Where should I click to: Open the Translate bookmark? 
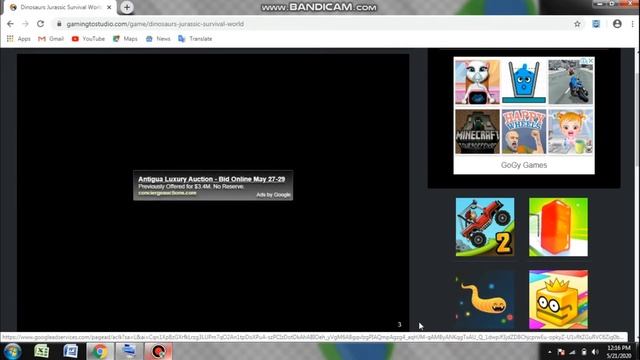point(195,39)
